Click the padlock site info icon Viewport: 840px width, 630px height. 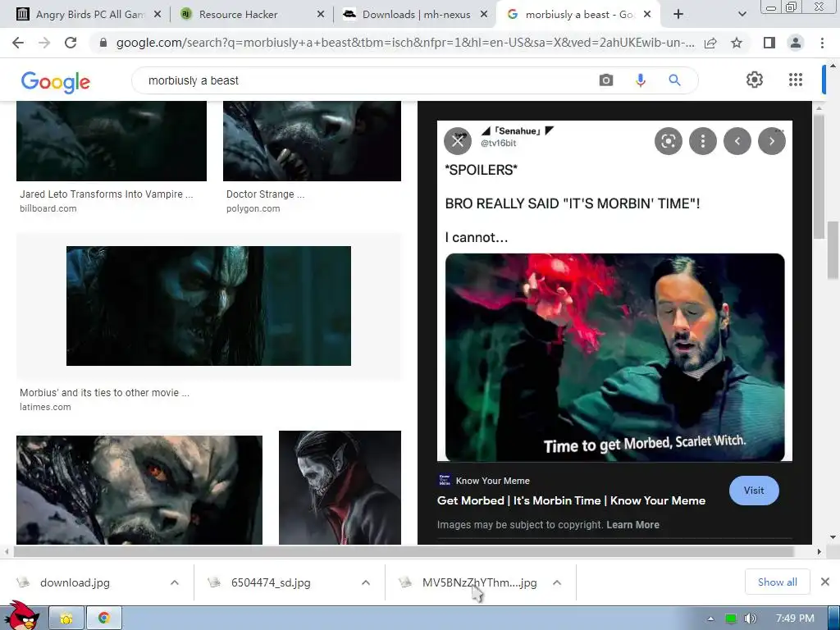pos(103,43)
